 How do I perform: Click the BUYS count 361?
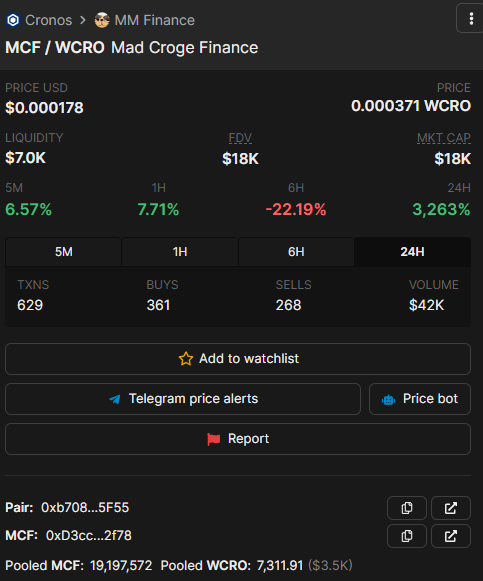[x=158, y=305]
